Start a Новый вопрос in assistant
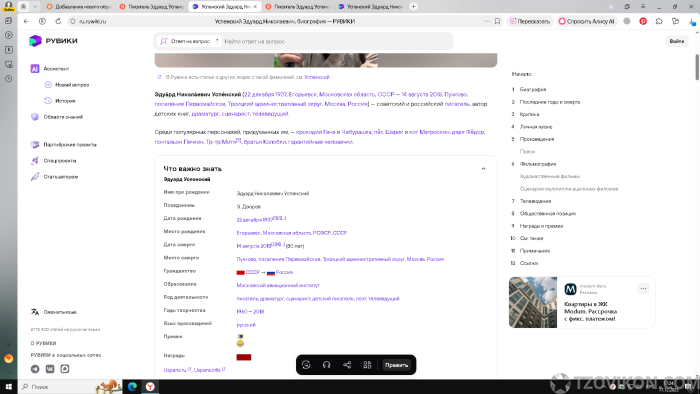700x394 pixels. click(x=67, y=85)
